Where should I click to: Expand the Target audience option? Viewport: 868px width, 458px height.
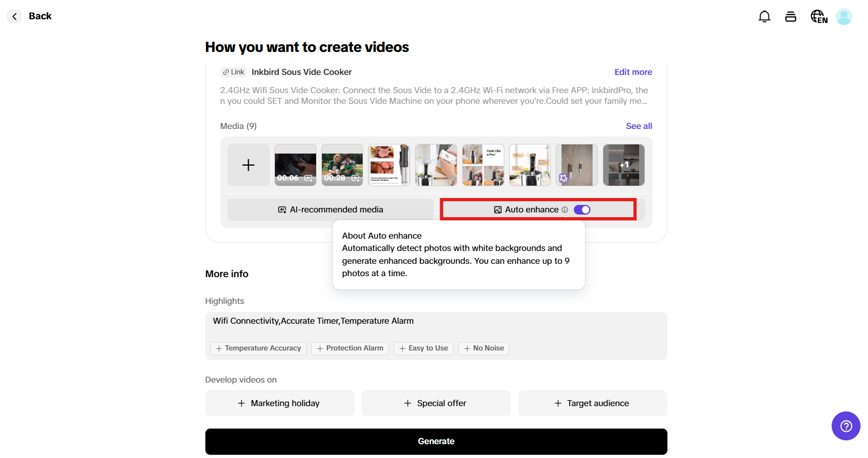point(593,403)
